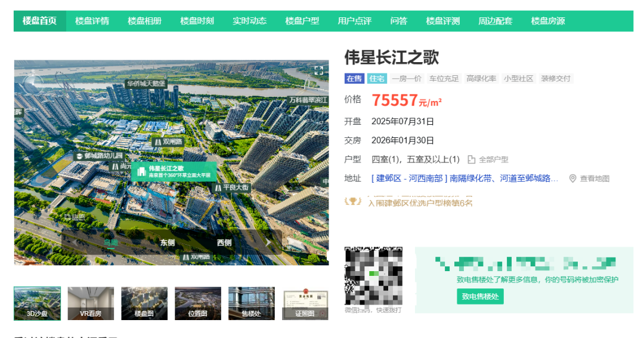
Task: Open the 楼盘户型 tab
Action: pyautogui.click(x=302, y=21)
